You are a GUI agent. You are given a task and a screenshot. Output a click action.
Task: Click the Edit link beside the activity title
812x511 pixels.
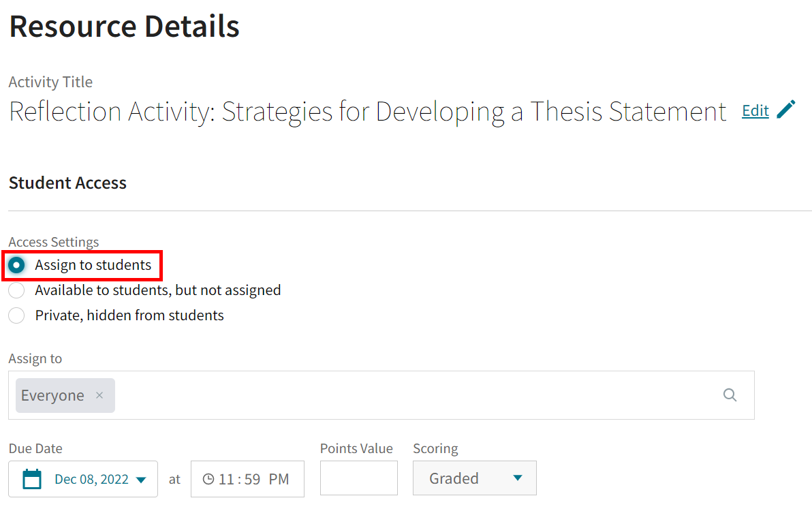click(x=755, y=110)
